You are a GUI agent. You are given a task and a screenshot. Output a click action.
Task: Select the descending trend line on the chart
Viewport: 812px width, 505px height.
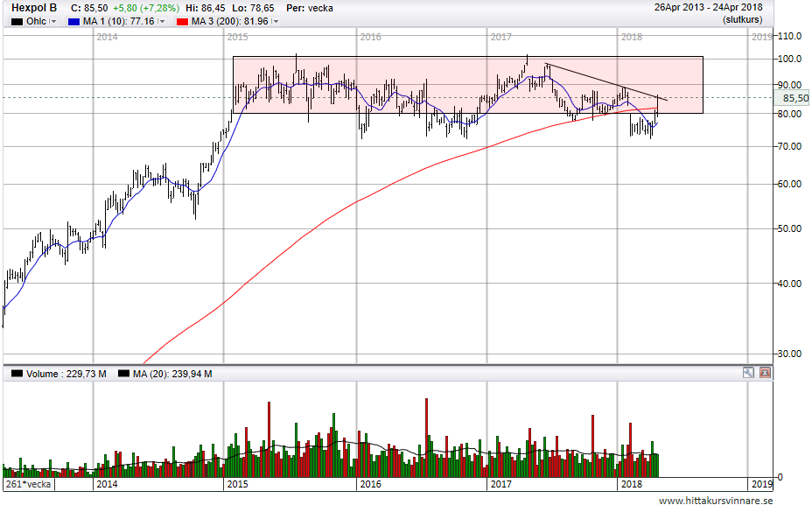tap(605, 81)
